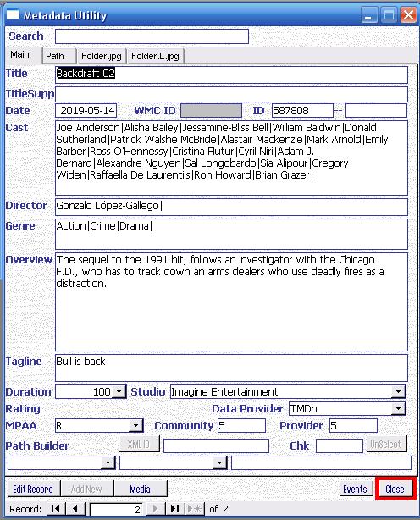Click the Genre field
The image size is (420, 520).
[x=231, y=234]
